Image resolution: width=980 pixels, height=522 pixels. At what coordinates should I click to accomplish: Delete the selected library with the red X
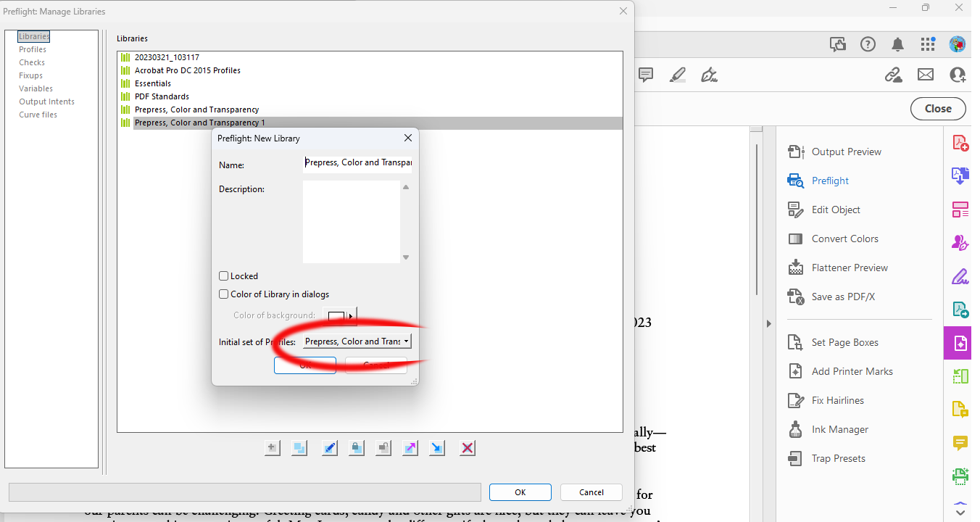(467, 447)
